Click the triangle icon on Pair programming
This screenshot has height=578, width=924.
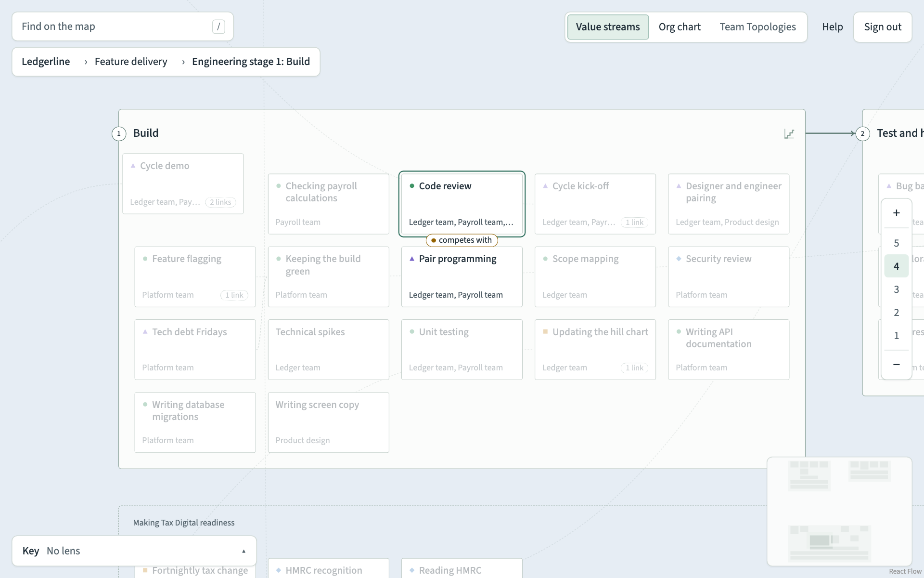[x=412, y=259]
